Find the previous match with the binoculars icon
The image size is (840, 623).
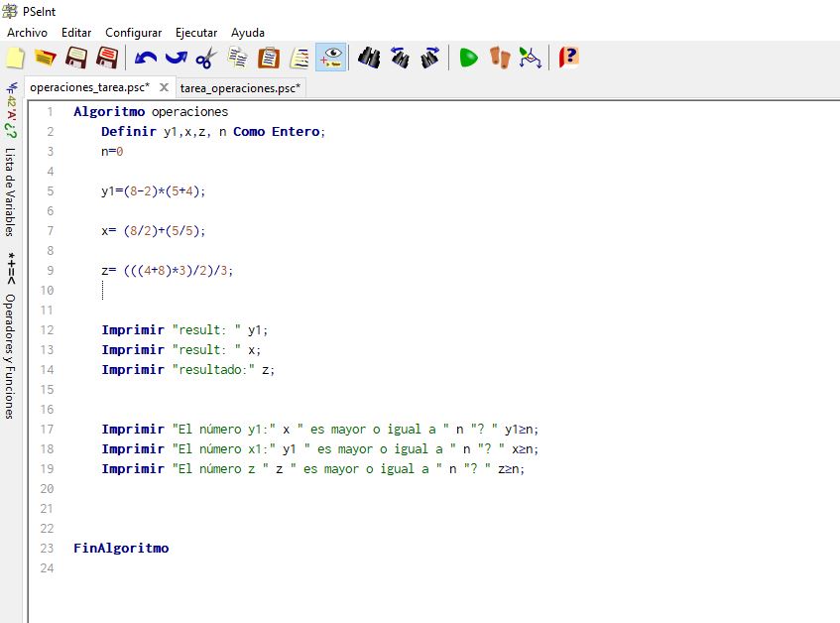400,58
